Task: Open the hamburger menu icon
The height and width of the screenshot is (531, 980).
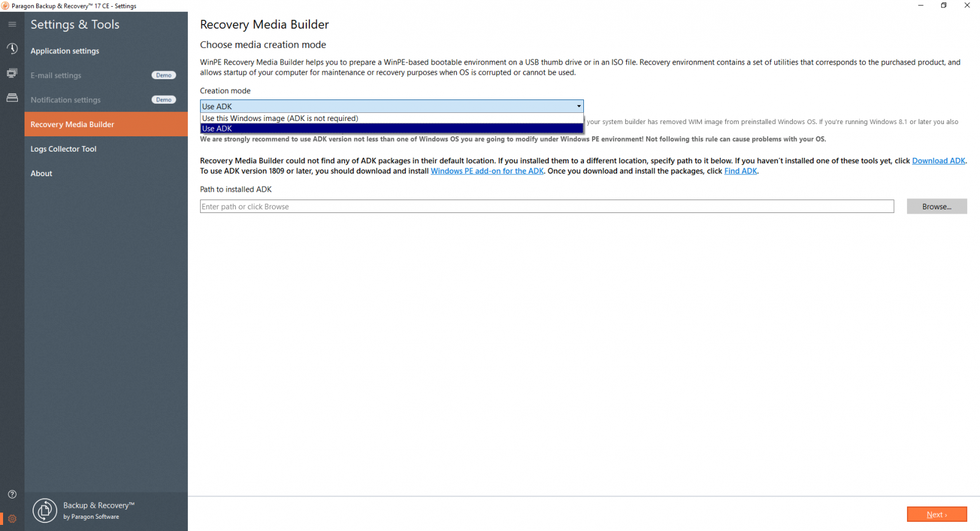Action: (x=12, y=25)
